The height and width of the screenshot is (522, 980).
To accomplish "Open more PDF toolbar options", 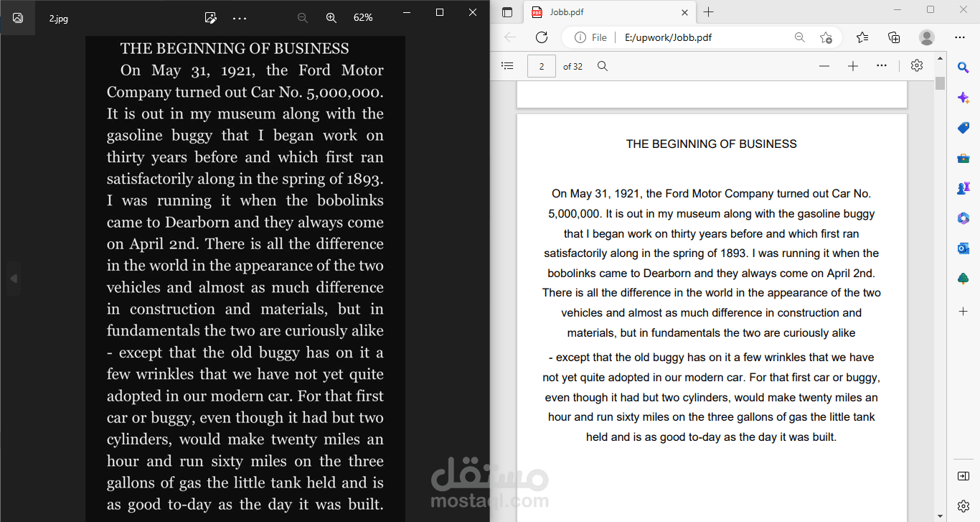I will coord(882,66).
